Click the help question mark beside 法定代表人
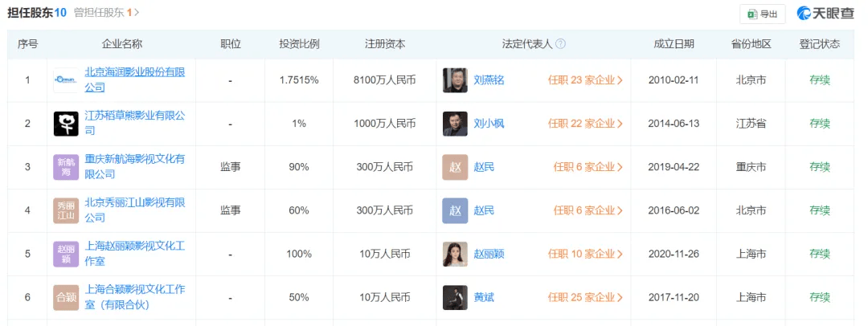 (x=560, y=44)
